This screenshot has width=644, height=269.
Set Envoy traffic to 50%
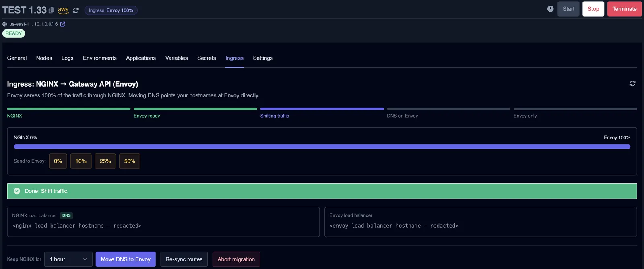[x=130, y=161]
